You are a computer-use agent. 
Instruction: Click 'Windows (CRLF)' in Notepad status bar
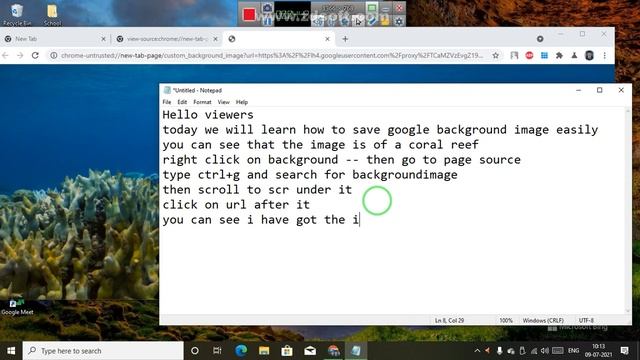[x=543, y=320]
